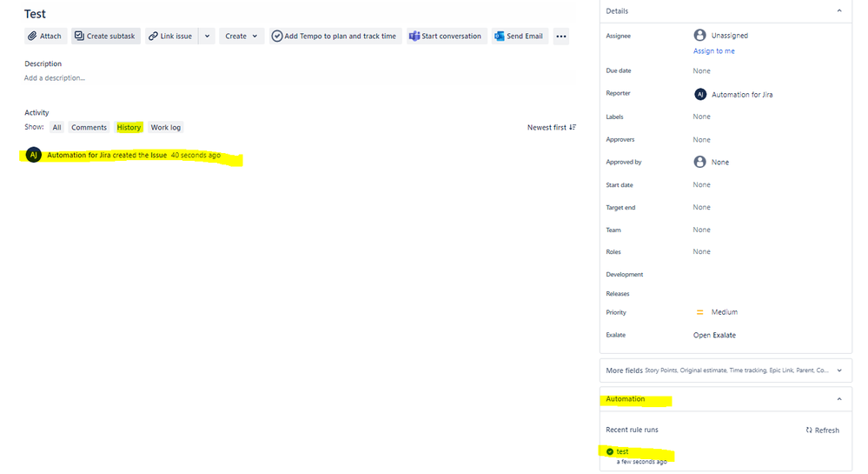This screenshot has width=868, height=474.
Task: Open the Create dropdown menu
Action: pyautogui.click(x=242, y=36)
